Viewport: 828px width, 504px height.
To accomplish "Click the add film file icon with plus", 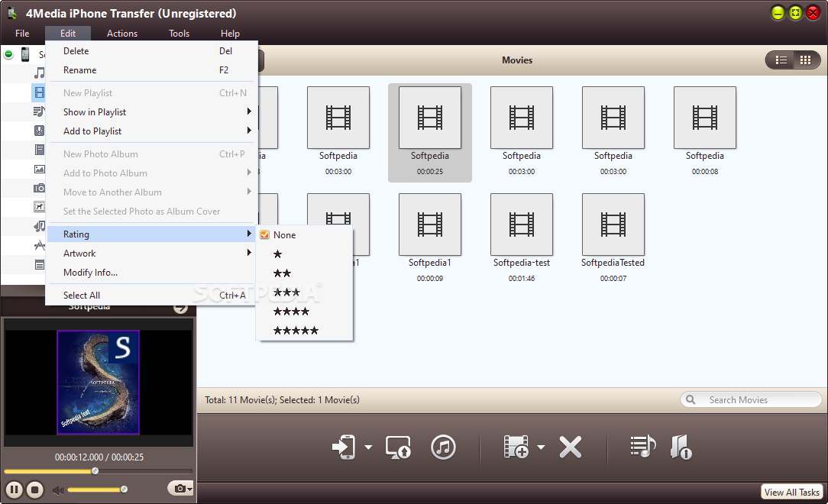I will point(516,447).
